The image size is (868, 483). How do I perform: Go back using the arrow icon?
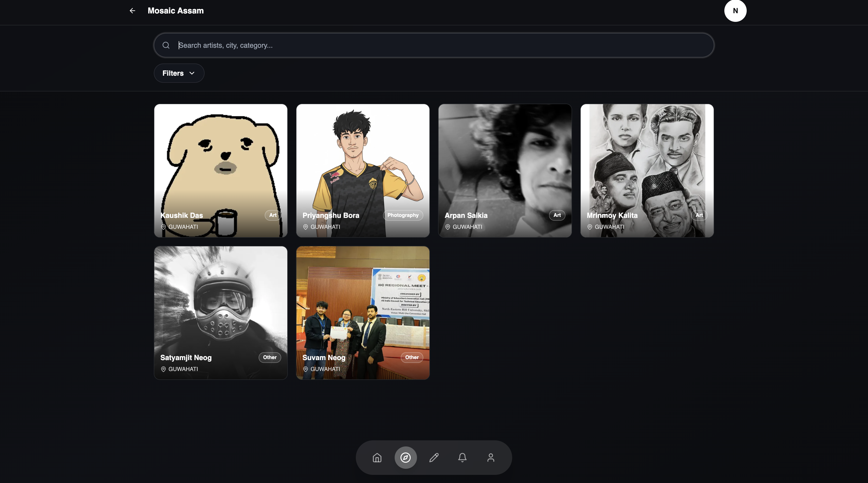tap(132, 11)
